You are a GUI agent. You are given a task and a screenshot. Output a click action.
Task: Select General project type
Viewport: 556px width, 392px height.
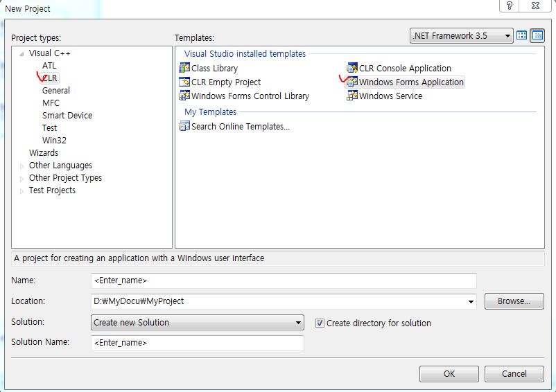coord(56,90)
